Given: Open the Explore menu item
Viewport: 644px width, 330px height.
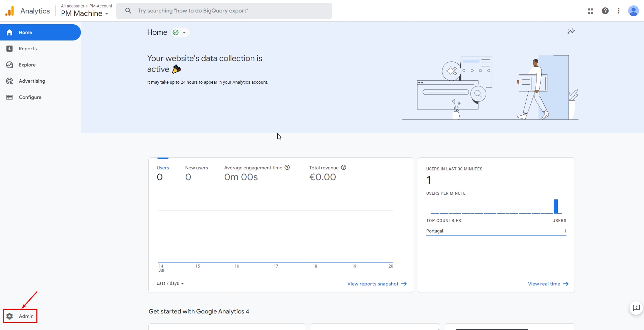Looking at the screenshot, I should pos(40,65).
